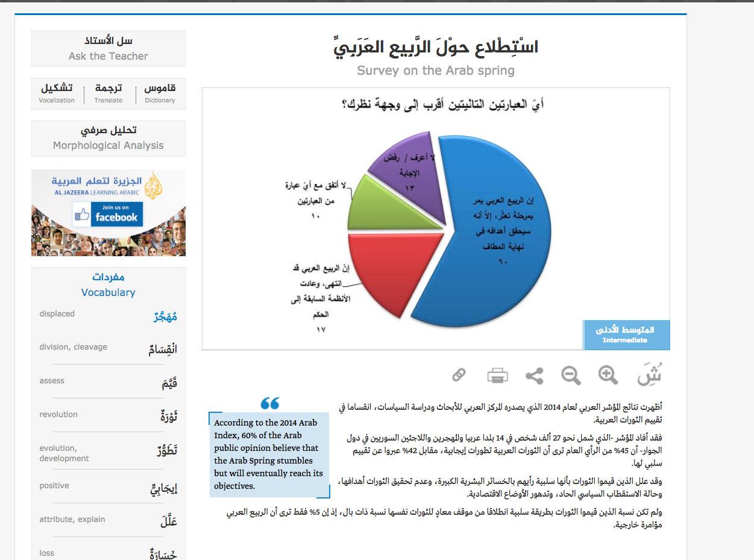Click the pie chart image
The width and height of the screenshot is (754, 560).
436,219
